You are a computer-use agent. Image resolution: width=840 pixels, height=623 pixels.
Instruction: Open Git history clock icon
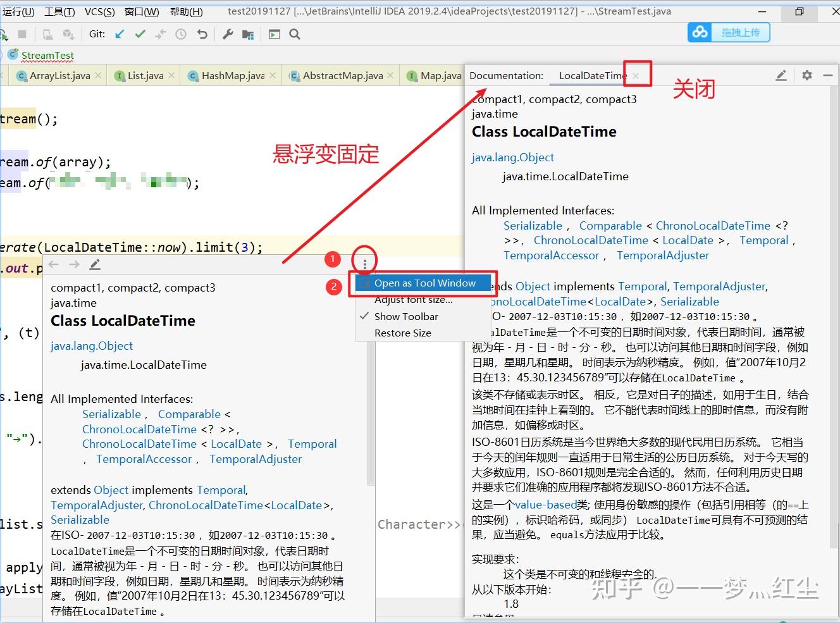pyautogui.click(x=181, y=34)
